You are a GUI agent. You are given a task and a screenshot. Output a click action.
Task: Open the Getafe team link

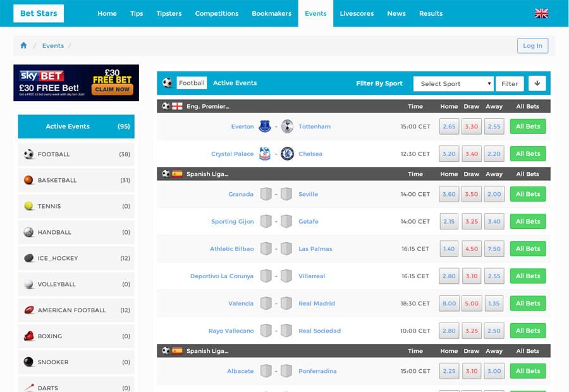pos(308,221)
